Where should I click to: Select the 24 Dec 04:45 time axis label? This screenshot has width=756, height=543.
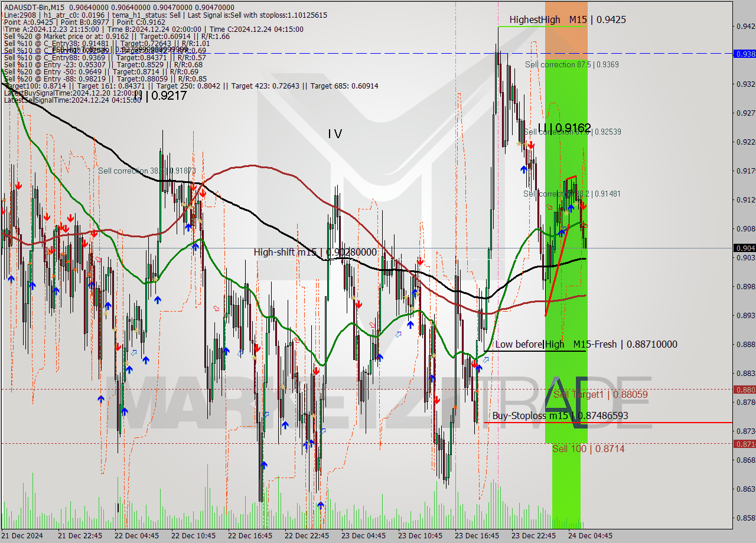590,536
